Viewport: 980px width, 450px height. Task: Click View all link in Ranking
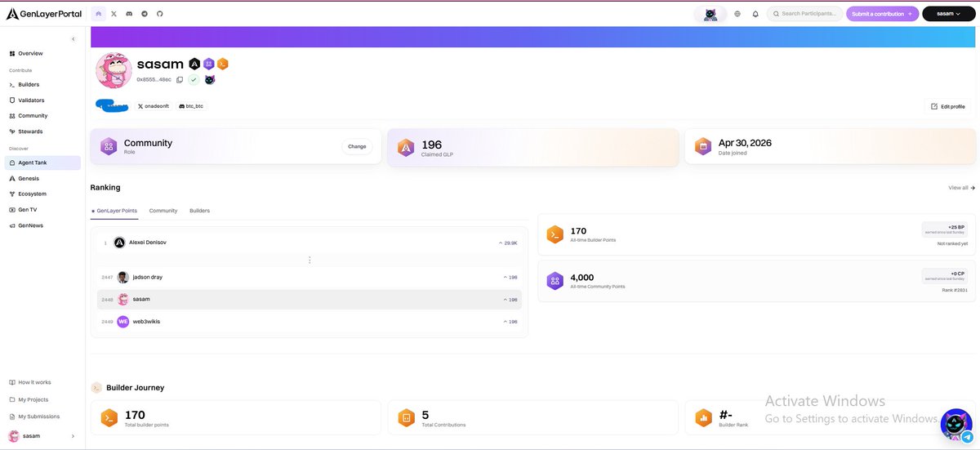coord(961,188)
